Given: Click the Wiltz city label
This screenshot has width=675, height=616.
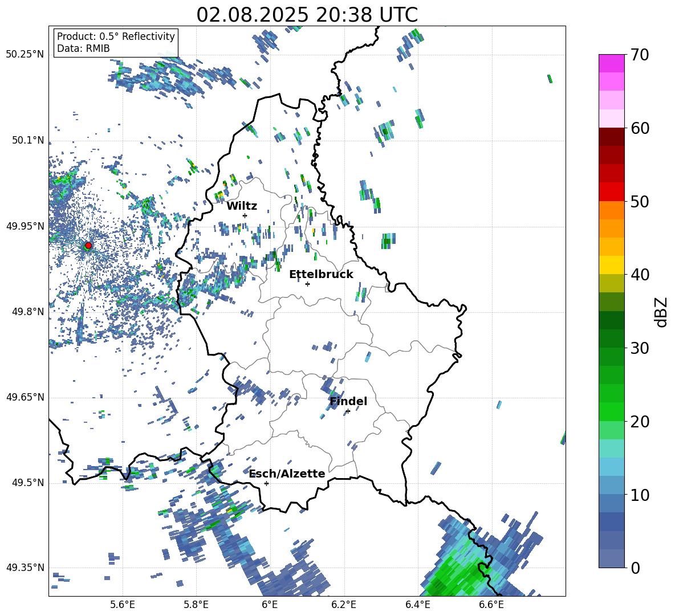Looking at the screenshot, I should click(x=242, y=206).
